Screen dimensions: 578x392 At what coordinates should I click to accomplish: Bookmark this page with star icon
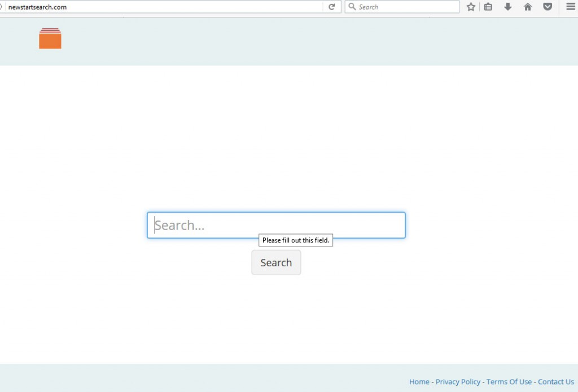click(471, 7)
